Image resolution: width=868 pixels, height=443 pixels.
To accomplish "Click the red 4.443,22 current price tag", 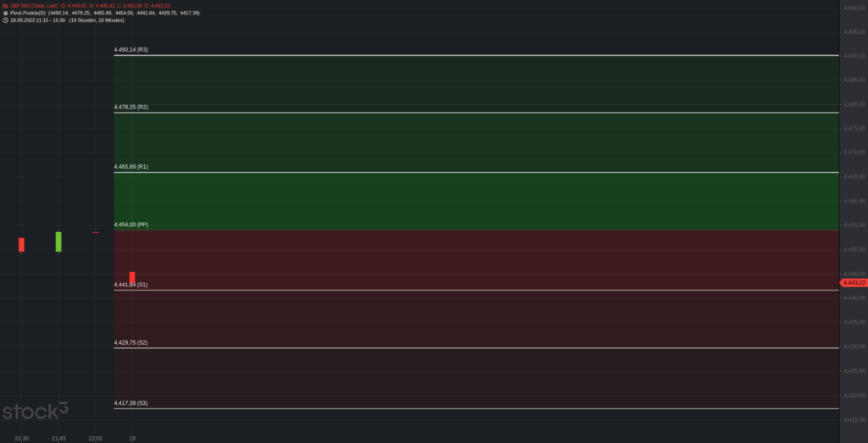I will coord(854,283).
